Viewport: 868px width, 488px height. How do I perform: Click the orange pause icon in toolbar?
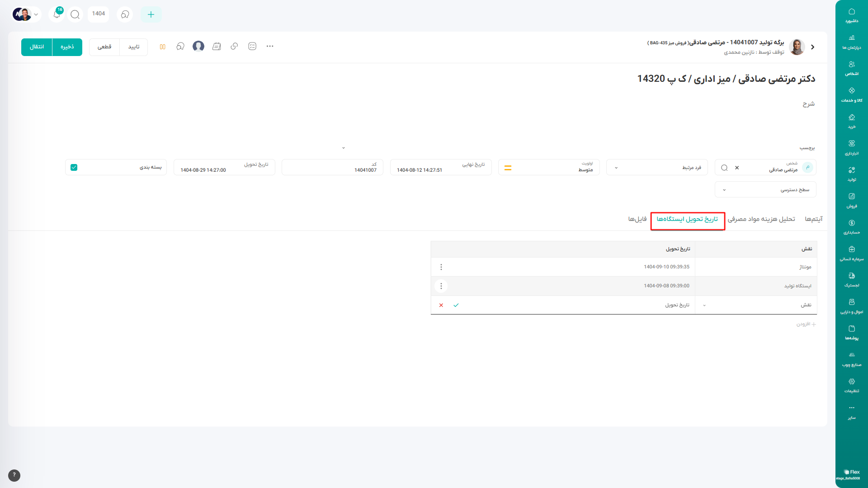click(x=162, y=47)
